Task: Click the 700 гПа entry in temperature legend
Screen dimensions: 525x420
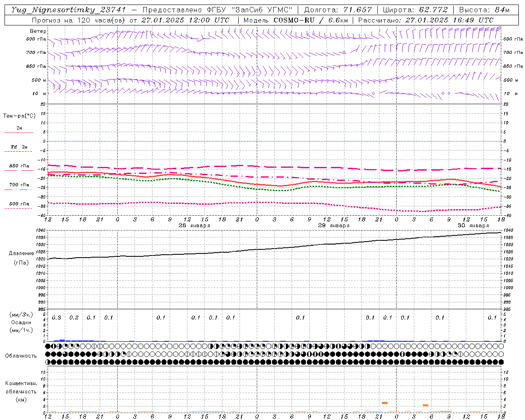Action: tap(19, 185)
